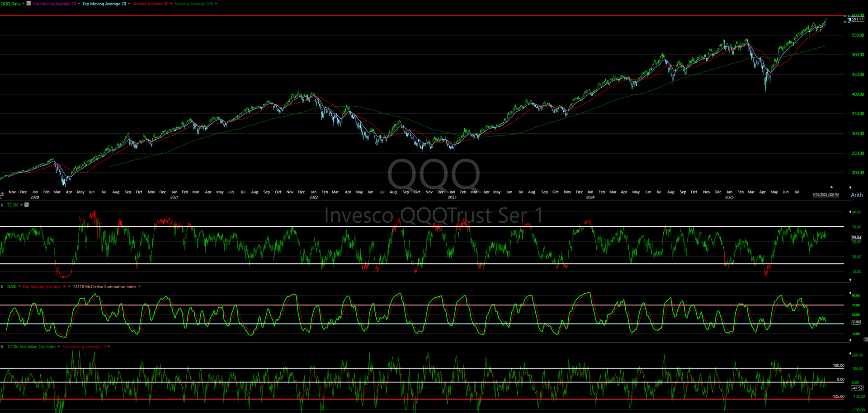868x413 pixels.
Task: Click the 400.00 price axis label
Action: click(858, 94)
